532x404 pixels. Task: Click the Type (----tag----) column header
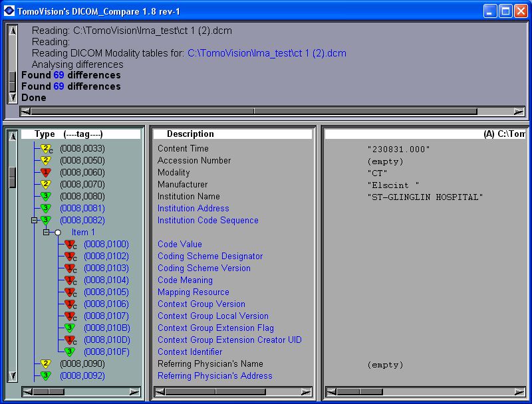point(80,134)
